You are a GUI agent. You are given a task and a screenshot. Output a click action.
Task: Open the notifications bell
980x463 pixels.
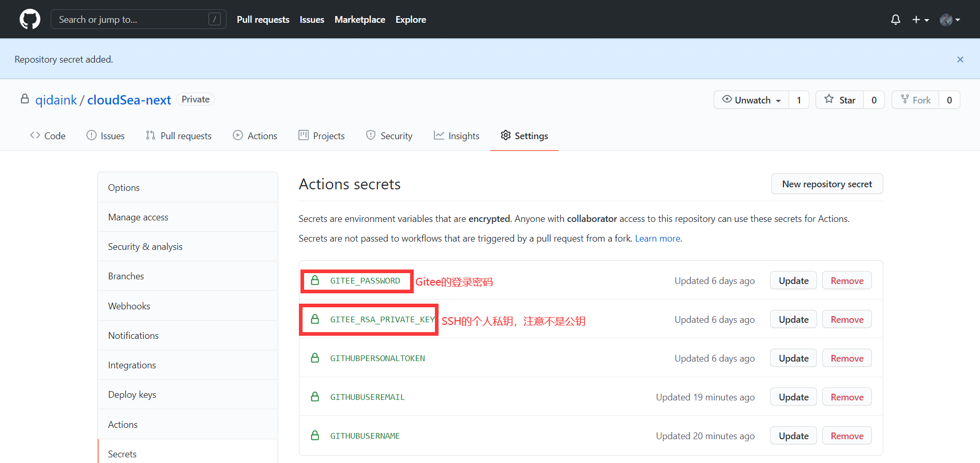click(895, 20)
